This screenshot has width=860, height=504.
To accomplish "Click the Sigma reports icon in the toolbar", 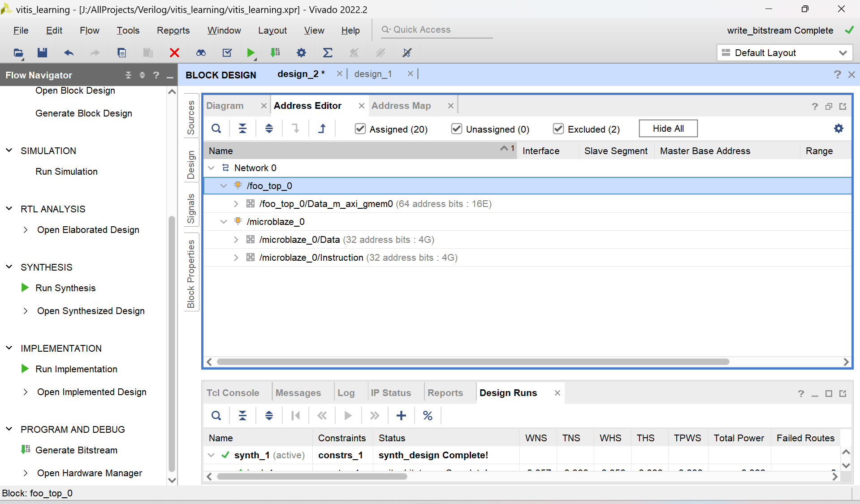I will (328, 53).
